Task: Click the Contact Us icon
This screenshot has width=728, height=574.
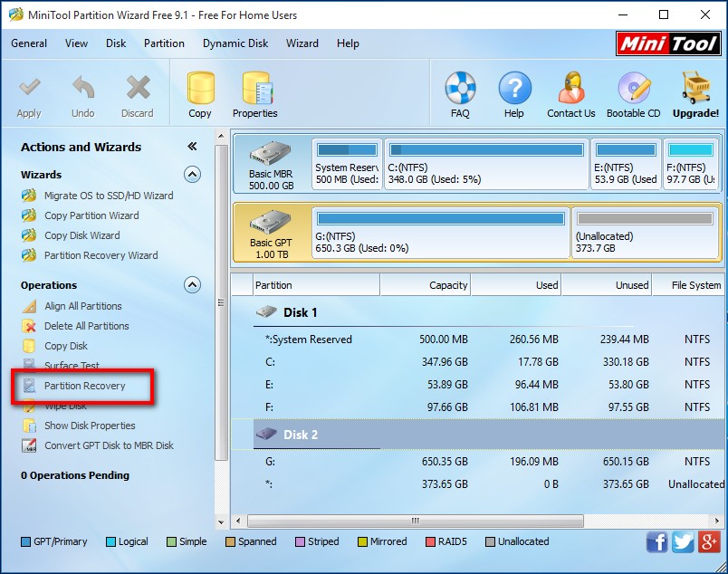Action: pyautogui.click(x=570, y=89)
